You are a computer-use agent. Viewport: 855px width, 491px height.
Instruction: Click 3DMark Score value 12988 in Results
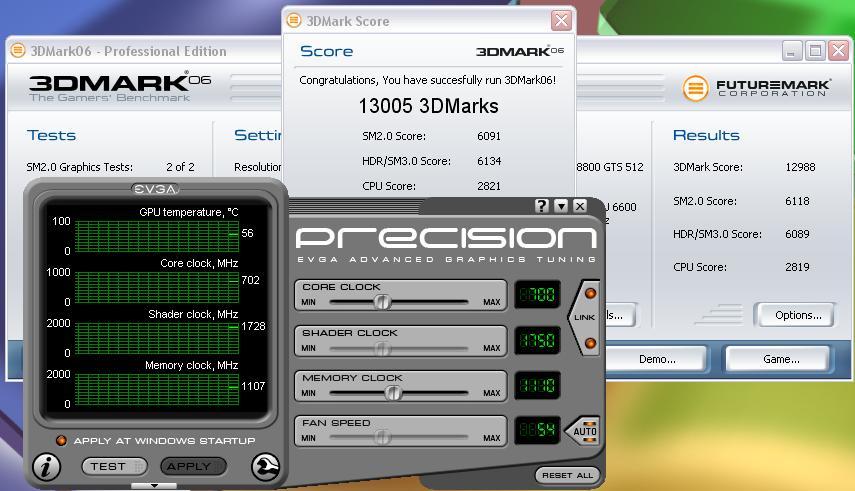[800, 167]
